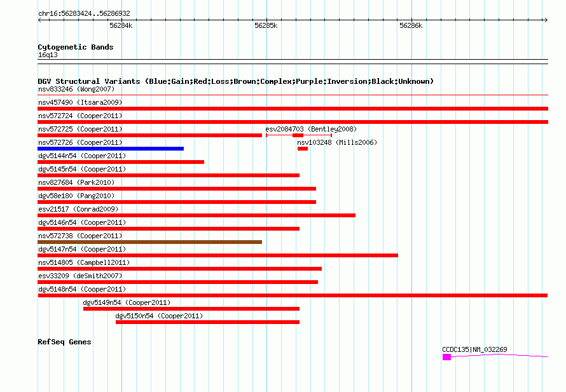Click the red bar under esv21517
The width and height of the screenshot is (566, 392).
tap(197, 215)
